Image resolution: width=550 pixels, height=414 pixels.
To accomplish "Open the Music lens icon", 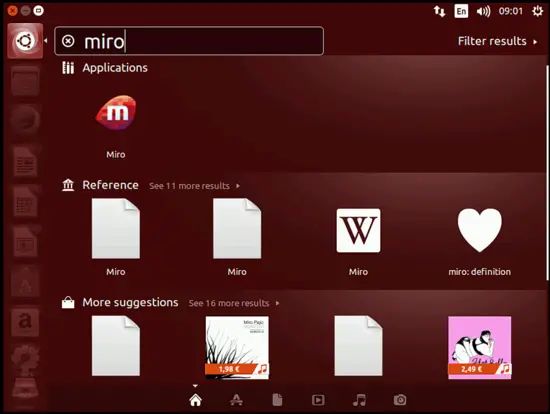I will [x=359, y=400].
